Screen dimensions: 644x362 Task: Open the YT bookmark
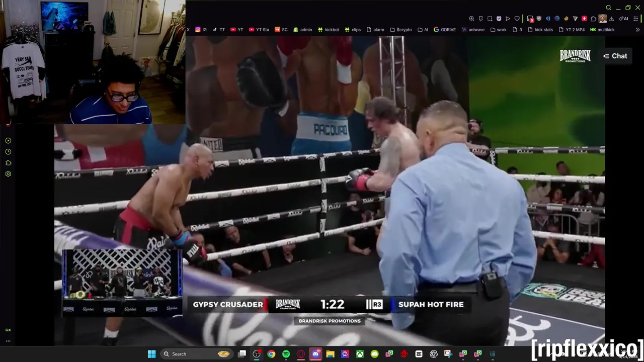coord(236,30)
